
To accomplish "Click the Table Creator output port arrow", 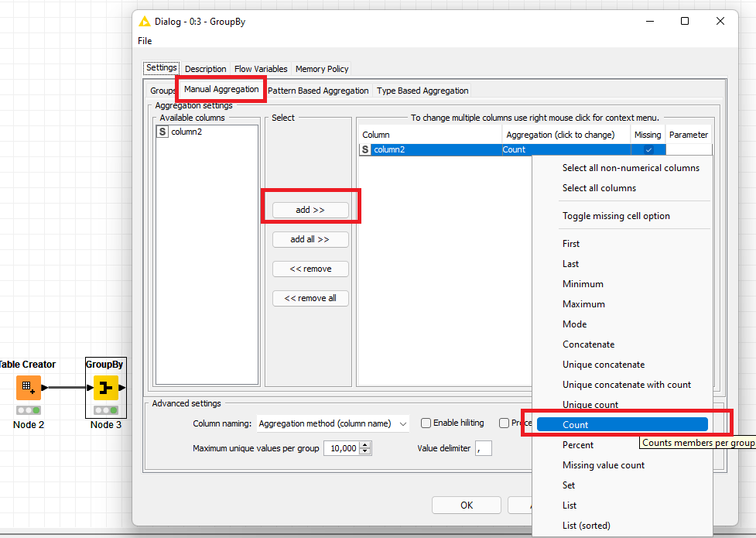I will (45, 388).
